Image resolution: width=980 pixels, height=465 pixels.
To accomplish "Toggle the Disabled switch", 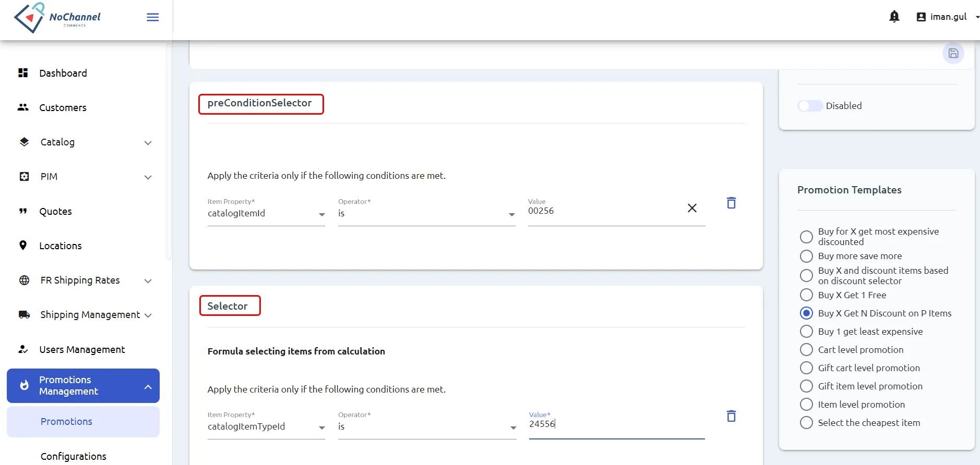I will tap(810, 106).
